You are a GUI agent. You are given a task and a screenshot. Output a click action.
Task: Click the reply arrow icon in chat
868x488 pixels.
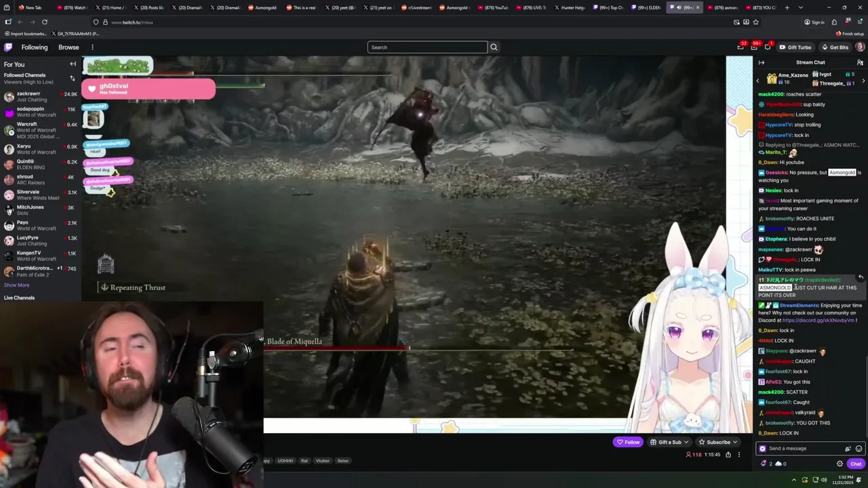pos(861,277)
